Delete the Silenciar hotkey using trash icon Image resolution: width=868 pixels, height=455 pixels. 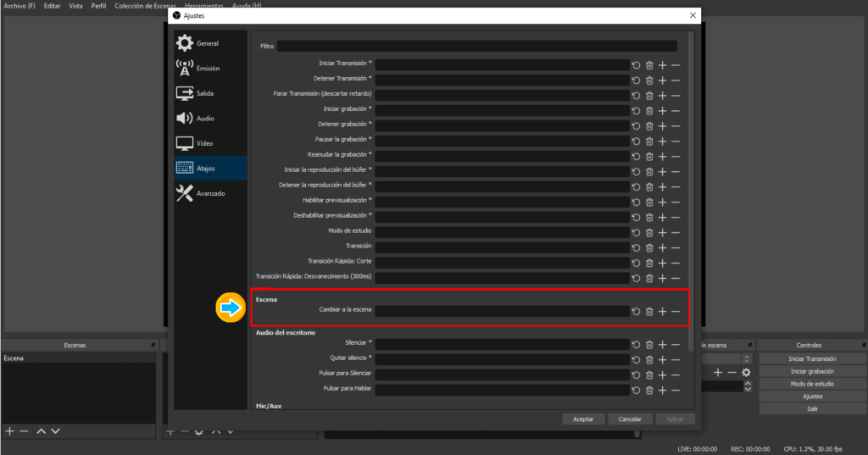(649, 344)
